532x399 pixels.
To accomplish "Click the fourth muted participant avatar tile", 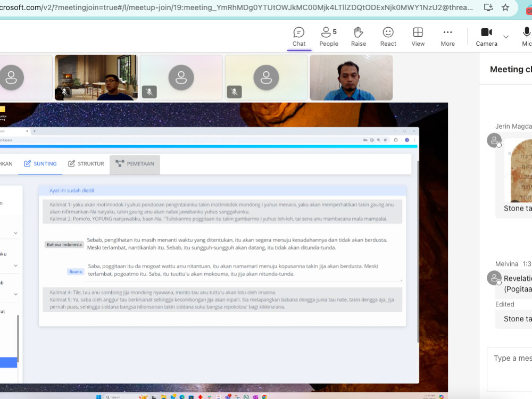I will (267, 78).
